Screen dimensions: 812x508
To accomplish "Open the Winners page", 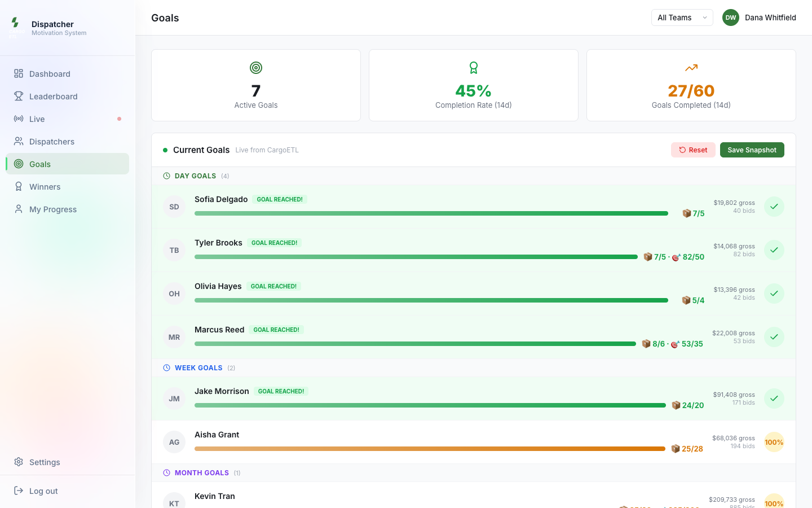I will point(68,187).
